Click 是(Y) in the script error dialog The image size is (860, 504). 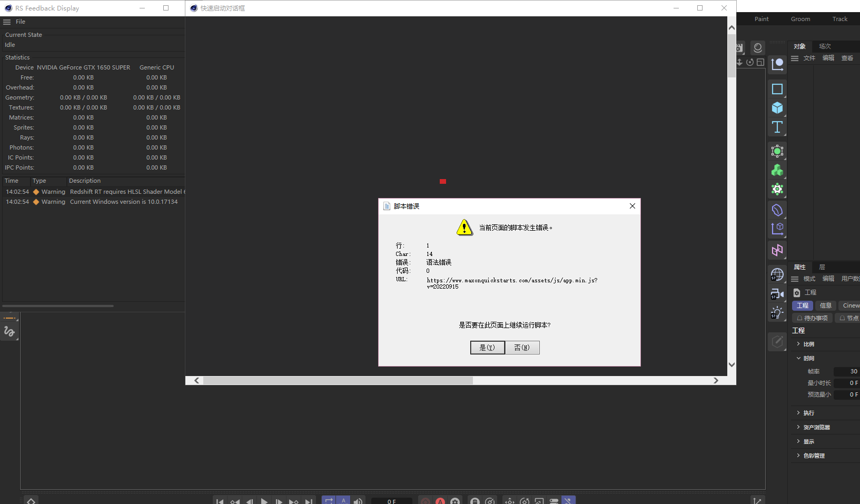click(x=487, y=348)
